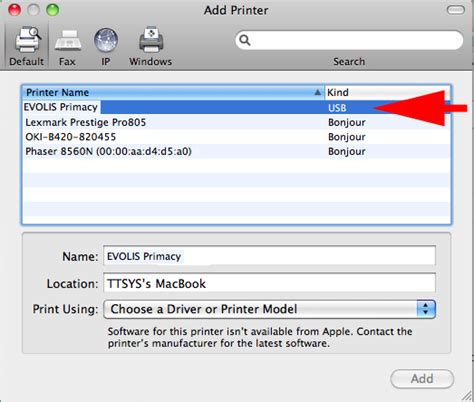Focus the printer Search field
The height and width of the screenshot is (402, 474).
tap(349, 40)
